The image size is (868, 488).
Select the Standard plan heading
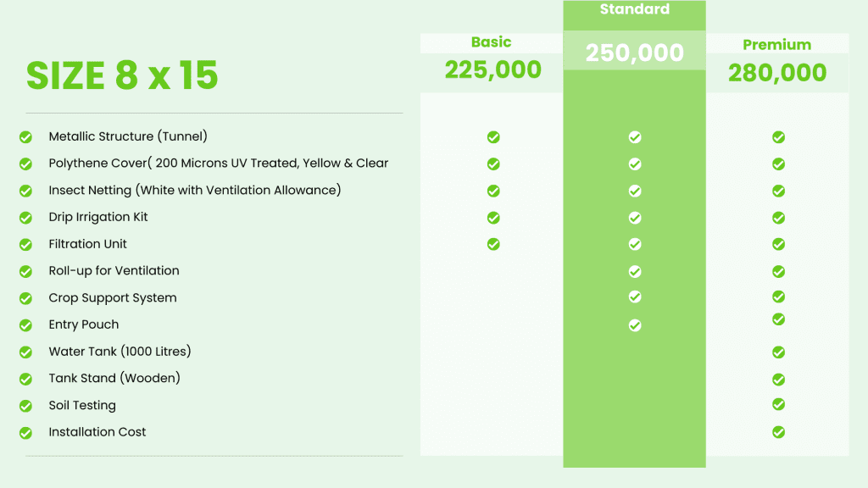(x=634, y=8)
